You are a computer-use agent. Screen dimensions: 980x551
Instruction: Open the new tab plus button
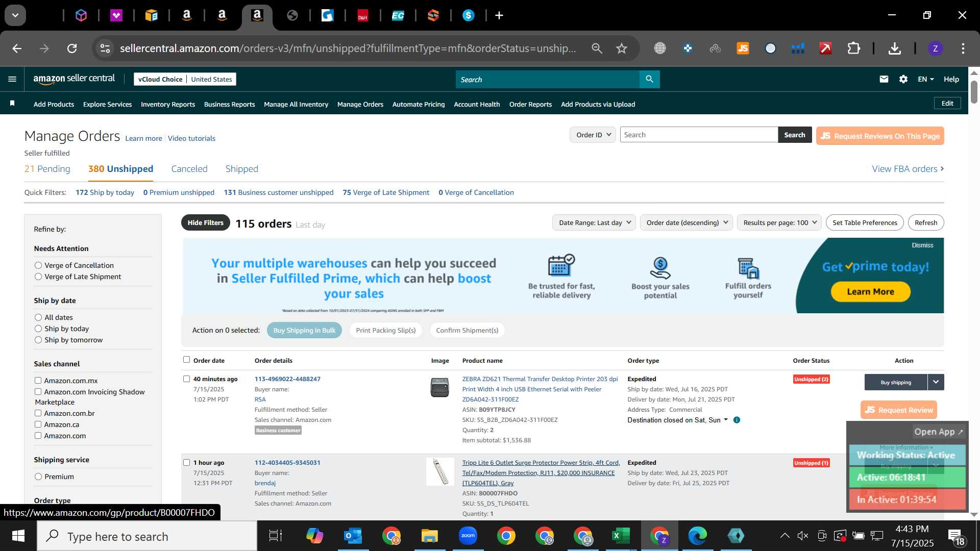499,15
